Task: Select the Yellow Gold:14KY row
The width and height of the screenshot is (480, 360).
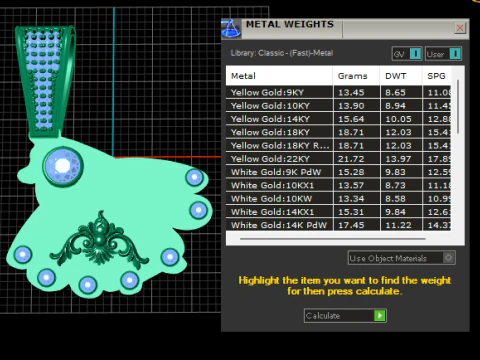Action: coord(338,119)
